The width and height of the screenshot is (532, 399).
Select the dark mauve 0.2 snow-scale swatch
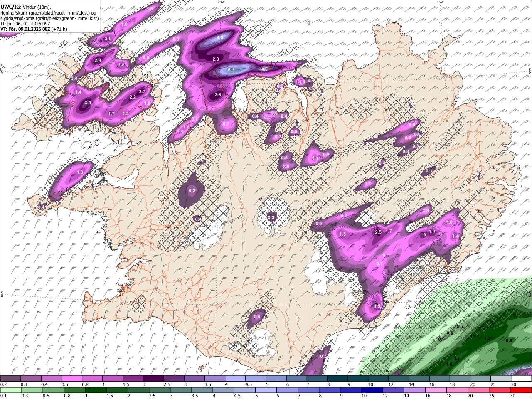click(x=10, y=379)
